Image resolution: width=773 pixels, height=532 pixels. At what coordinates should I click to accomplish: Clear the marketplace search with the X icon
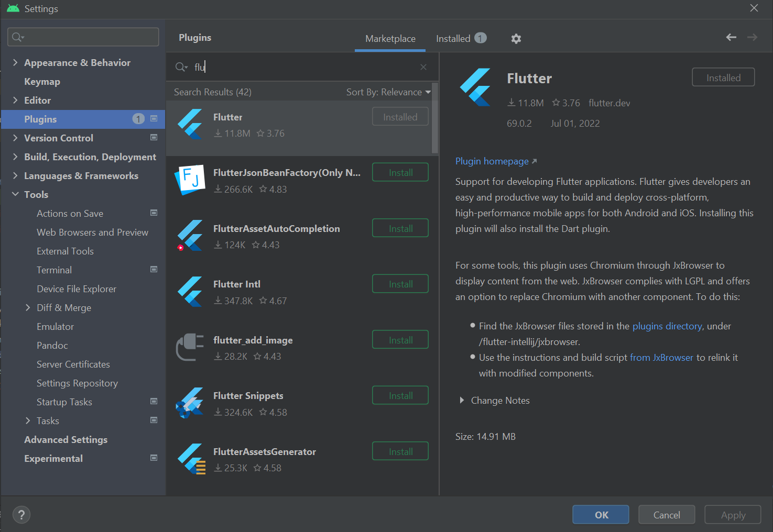pos(423,67)
